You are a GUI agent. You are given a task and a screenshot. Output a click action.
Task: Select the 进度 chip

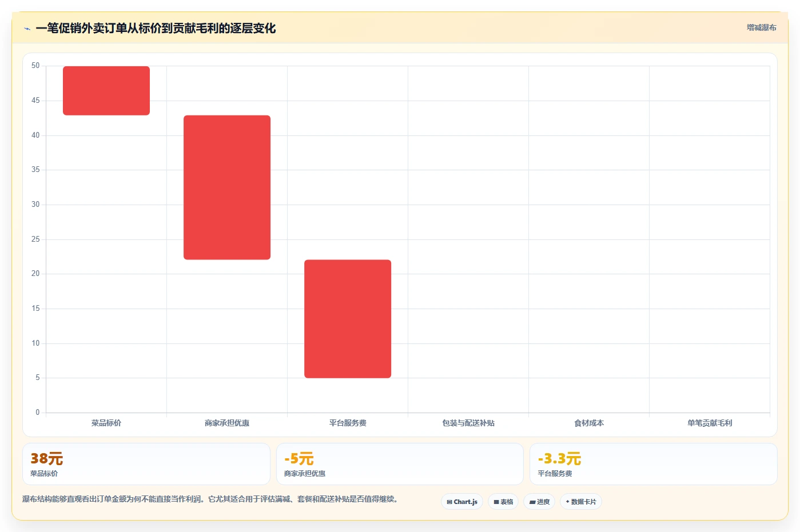(539, 502)
